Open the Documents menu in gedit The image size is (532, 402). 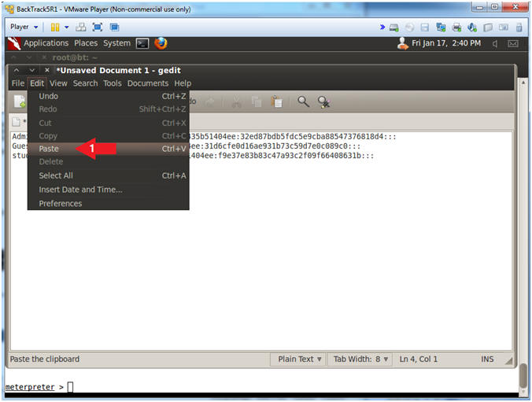148,83
